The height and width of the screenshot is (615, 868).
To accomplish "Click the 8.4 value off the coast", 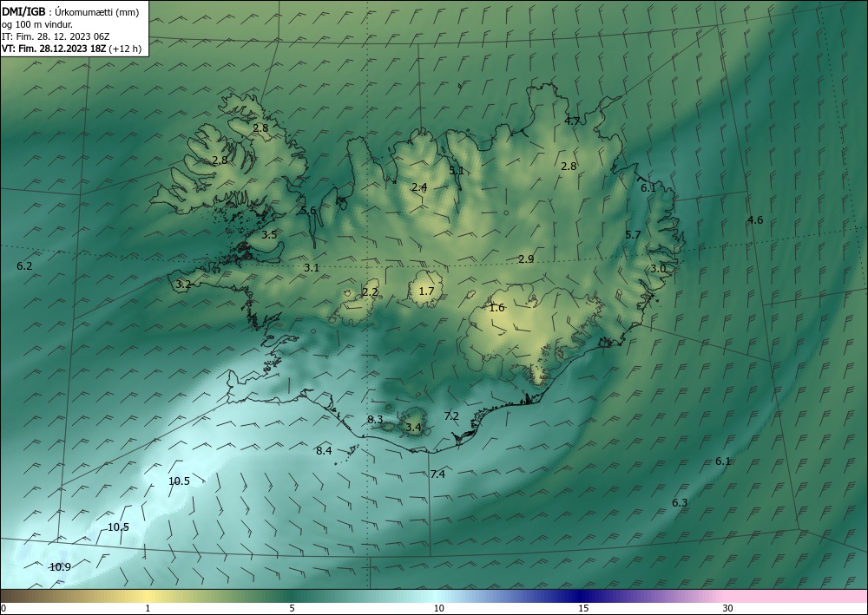I will point(324,451).
